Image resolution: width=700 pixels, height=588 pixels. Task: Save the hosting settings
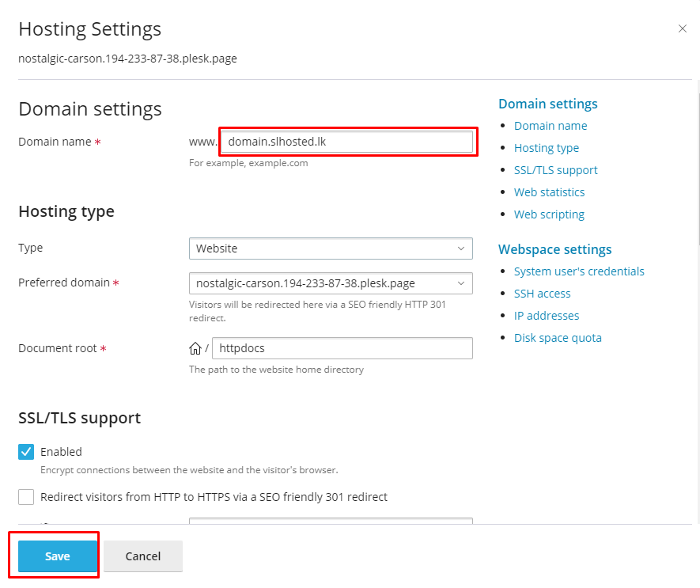(57, 556)
